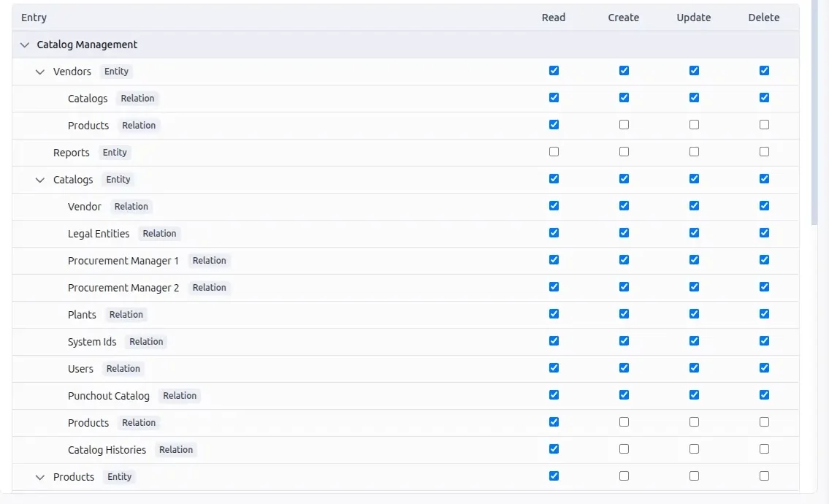
Task: Enable Read permission for Reports
Action: coord(554,152)
